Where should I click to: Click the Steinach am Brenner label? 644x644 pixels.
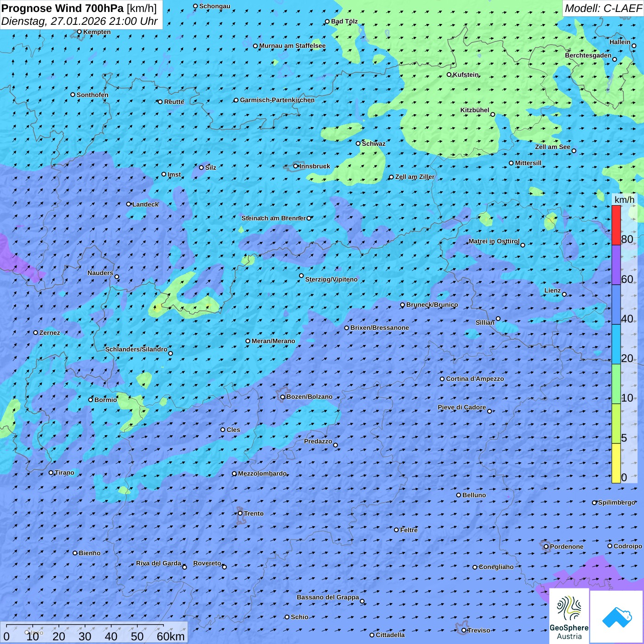[x=274, y=218]
